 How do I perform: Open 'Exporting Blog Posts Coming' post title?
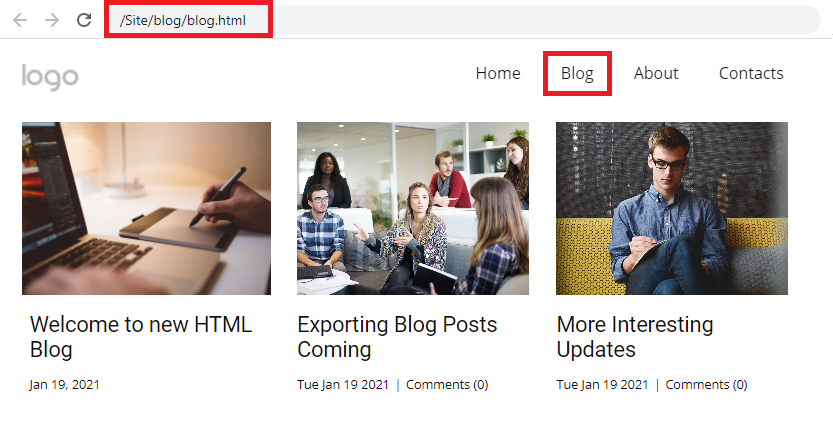(397, 337)
